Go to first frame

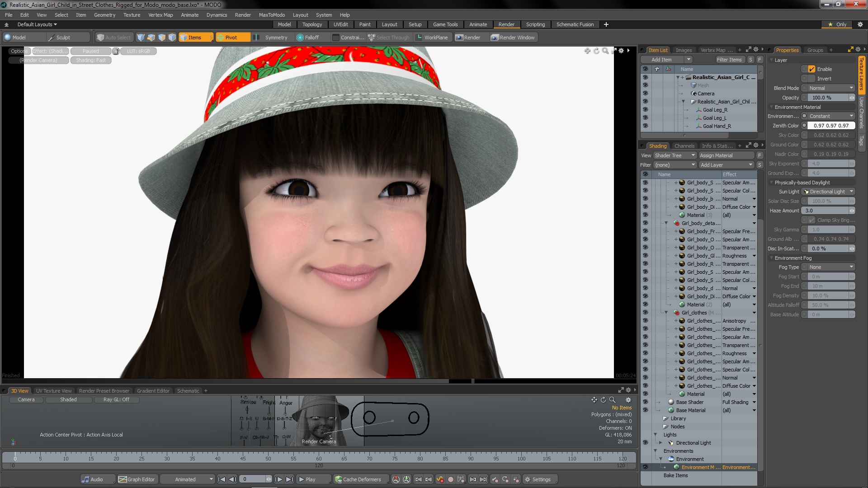point(222,479)
